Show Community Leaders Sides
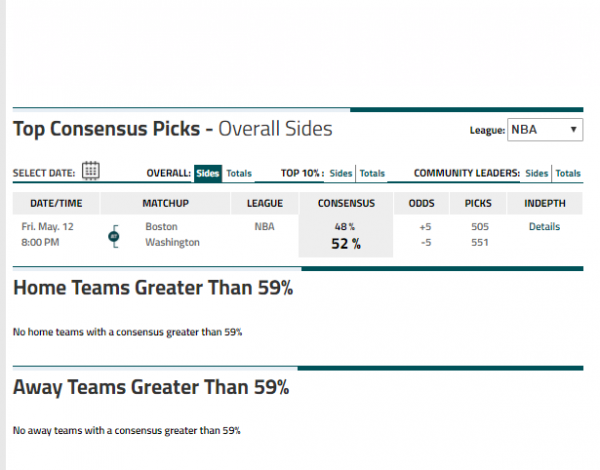Screen dimensions: 600x470 [536, 173]
